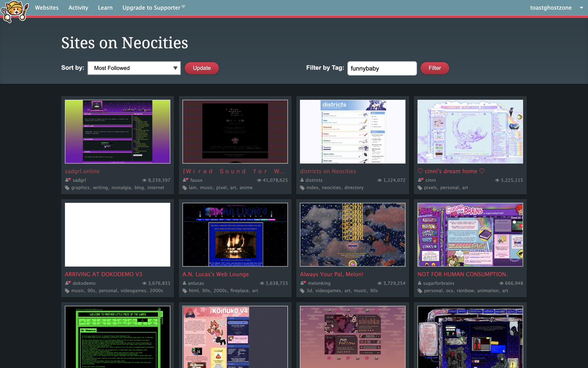Click the Neocities cat logo
Screen dimensions: 588x368
(15, 11)
